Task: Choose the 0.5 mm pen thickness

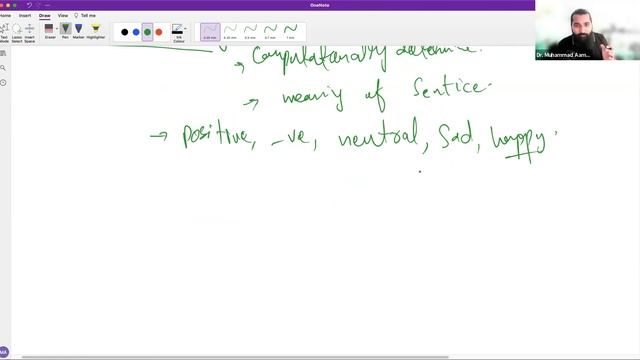Action: (x=250, y=32)
